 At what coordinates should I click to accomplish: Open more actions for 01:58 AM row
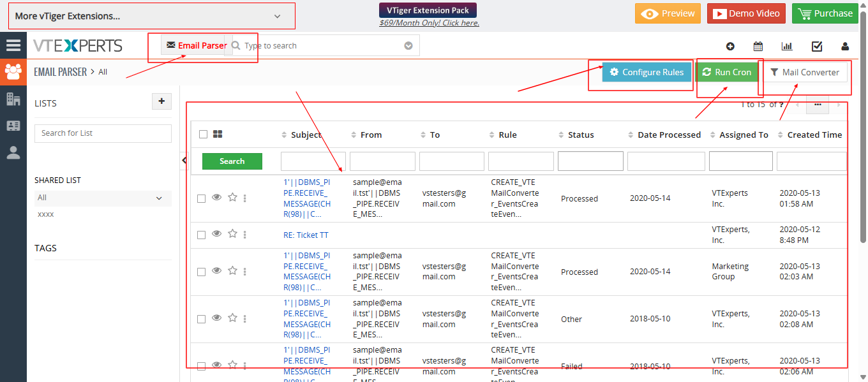pyautogui.click(x=245, y=198)
